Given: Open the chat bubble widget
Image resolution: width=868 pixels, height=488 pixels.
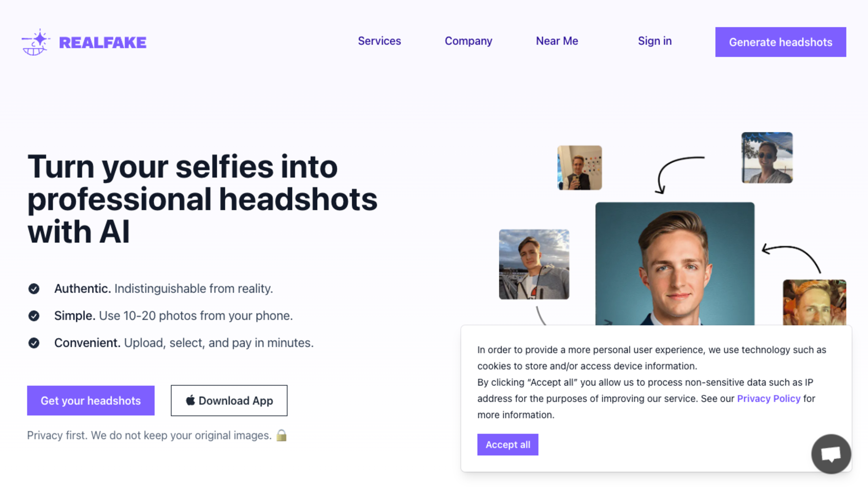Looking at the screenshot, I should [x=831, y=454].
